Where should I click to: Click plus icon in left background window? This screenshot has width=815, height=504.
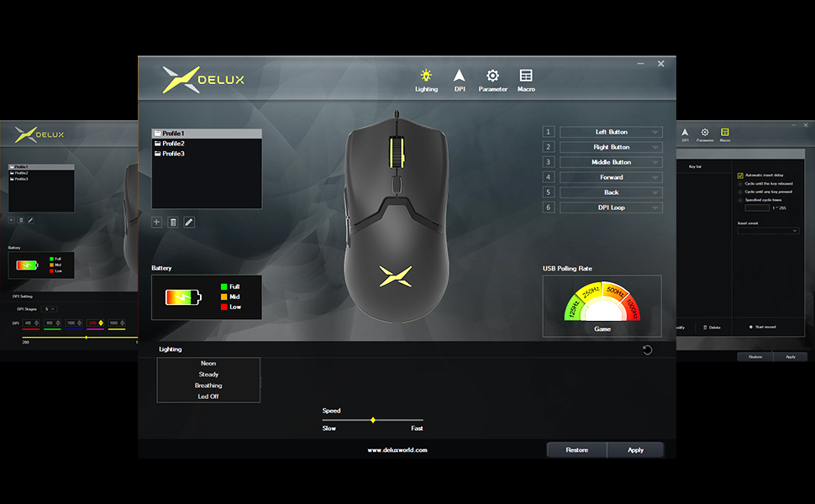[12, 220]
